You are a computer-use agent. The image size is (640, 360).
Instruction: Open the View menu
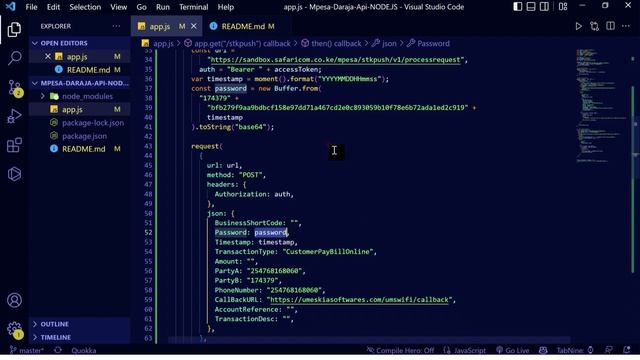tap(118, 7)
